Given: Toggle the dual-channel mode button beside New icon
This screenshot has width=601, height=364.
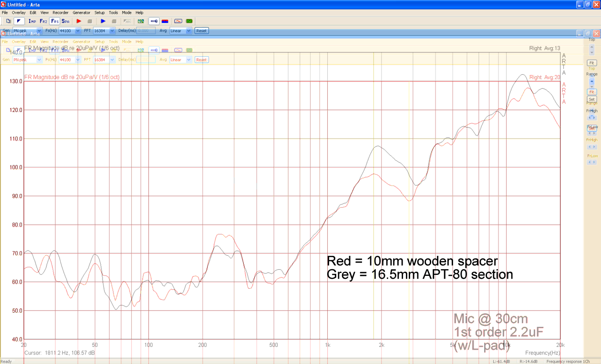Looking at the screenshot, I should (x=19, y=21).
